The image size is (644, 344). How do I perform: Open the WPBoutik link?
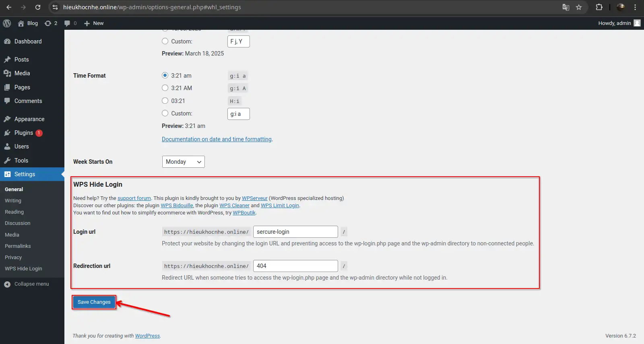[x=244, y=213]
